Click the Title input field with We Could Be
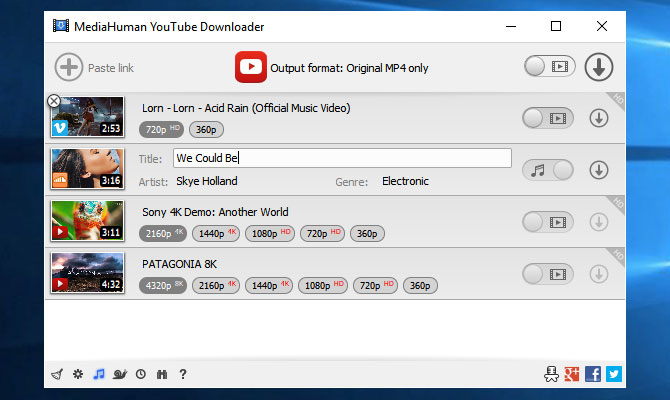This screenshot has width=670, height=400. 342,158
